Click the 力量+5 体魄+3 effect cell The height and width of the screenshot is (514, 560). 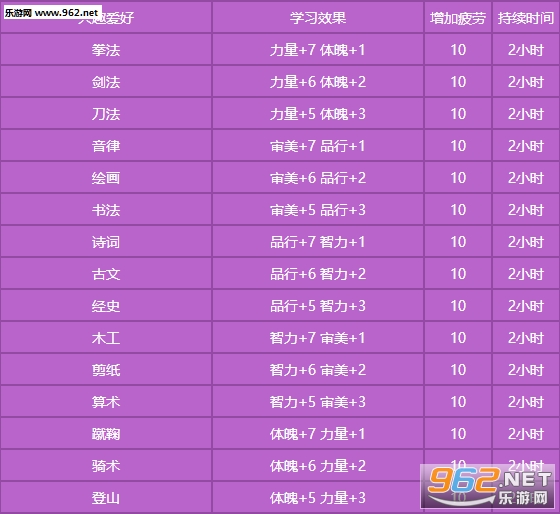pyautogui.click(x=318, y=114)
